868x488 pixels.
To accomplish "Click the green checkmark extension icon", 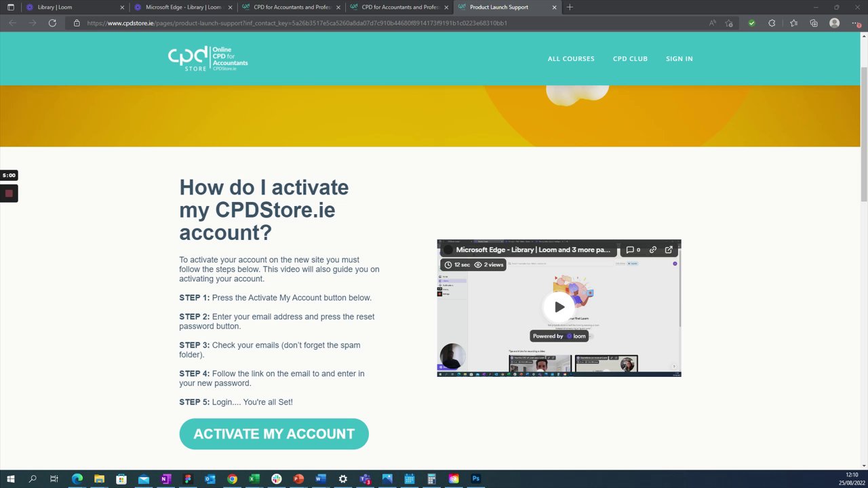I will (751, 23).
